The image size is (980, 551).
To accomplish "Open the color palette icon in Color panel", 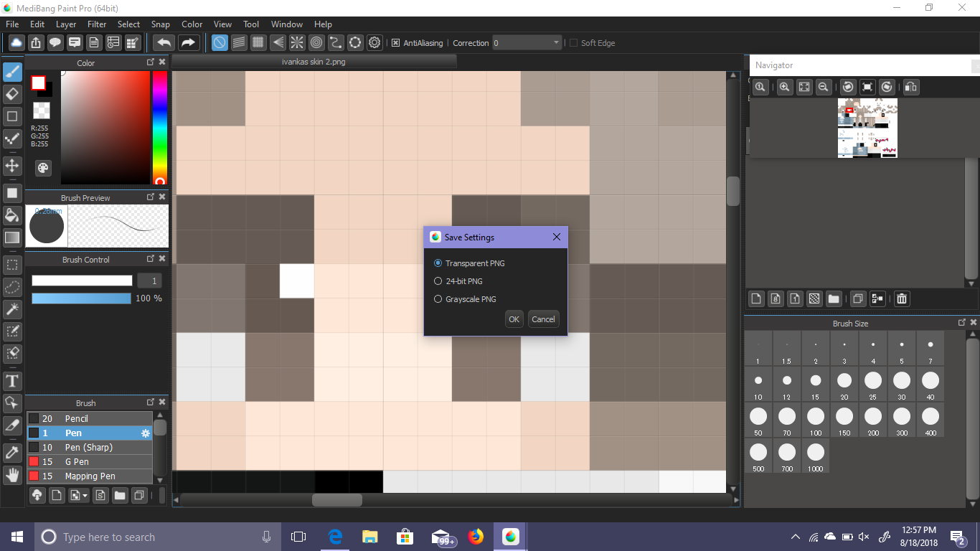I will tap(43, 168).
